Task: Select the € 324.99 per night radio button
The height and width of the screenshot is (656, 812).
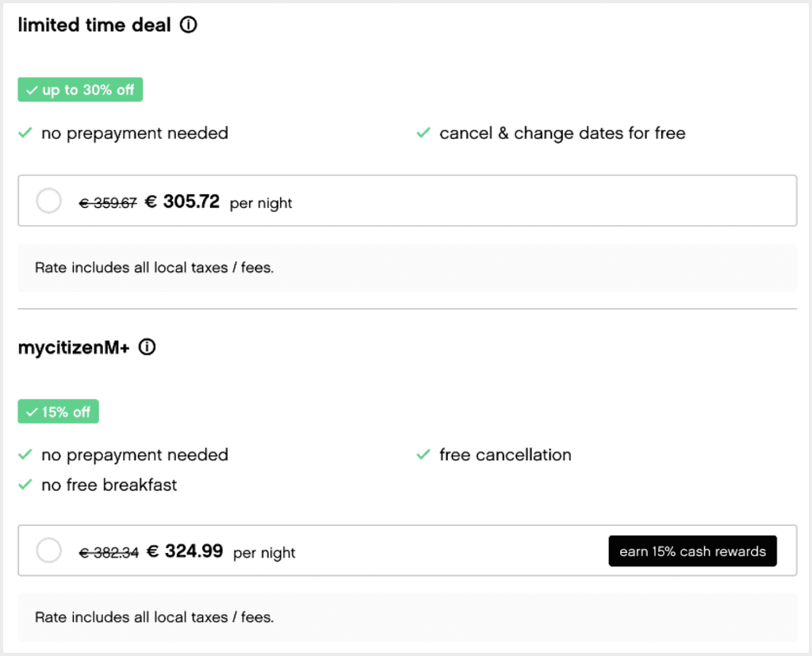Action: point(48,551)
